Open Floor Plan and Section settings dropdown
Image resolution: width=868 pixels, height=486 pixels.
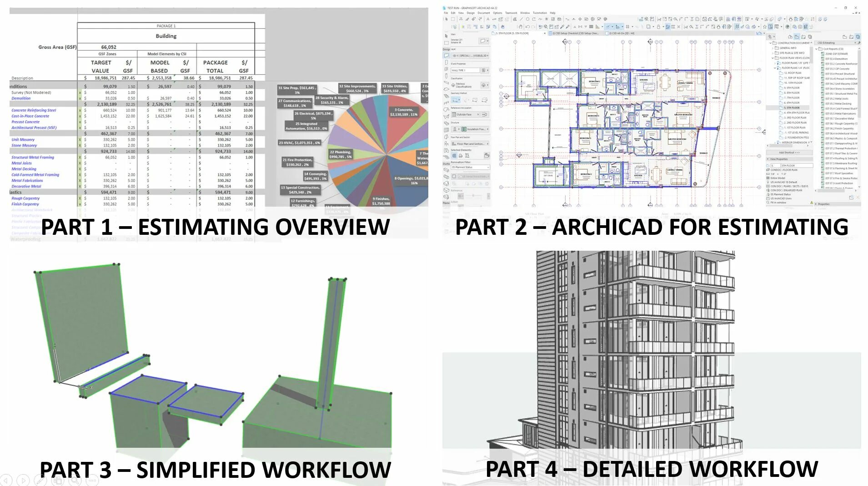[470, 144]
